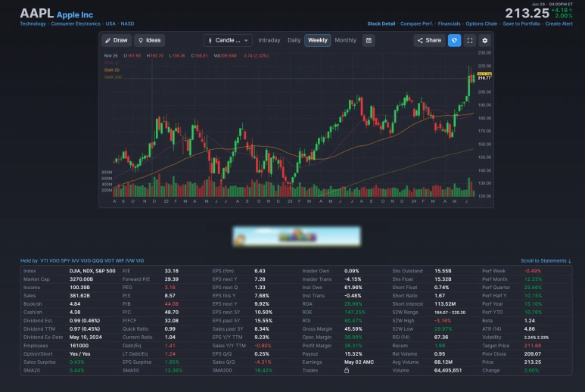The height and width of the screenshot is (392, 585).
Task: Open the Ideas button with bulb icon
Action: pos(150,40)
